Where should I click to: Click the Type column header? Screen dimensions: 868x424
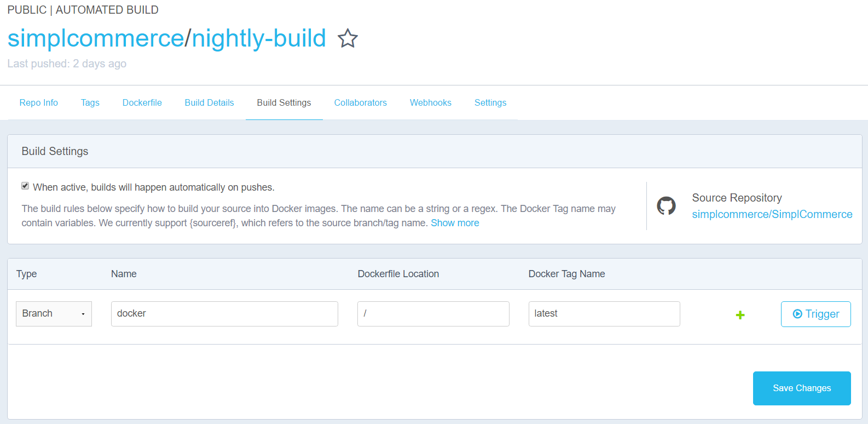[x=26, y=274]
